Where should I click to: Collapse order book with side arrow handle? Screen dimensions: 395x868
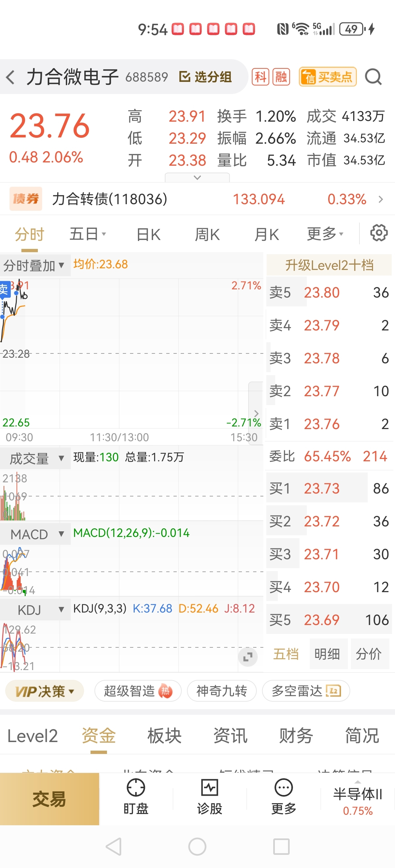point(256,413)
